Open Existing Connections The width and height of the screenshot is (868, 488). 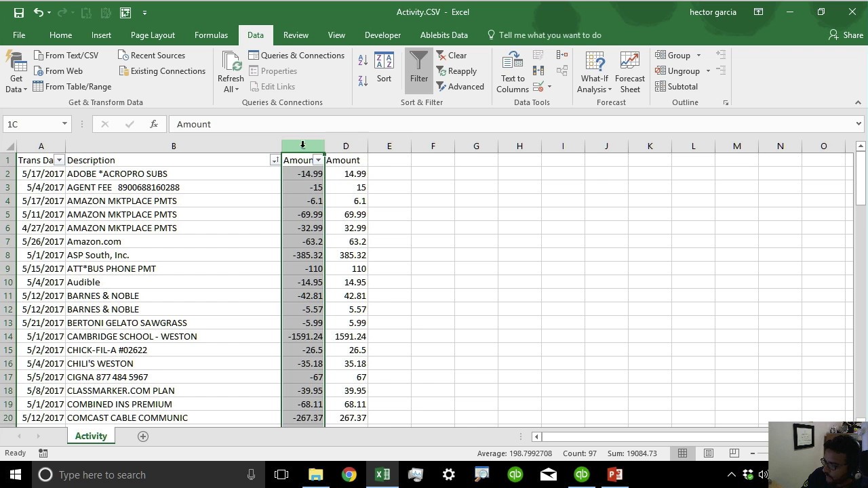click(x=162, y=71)
